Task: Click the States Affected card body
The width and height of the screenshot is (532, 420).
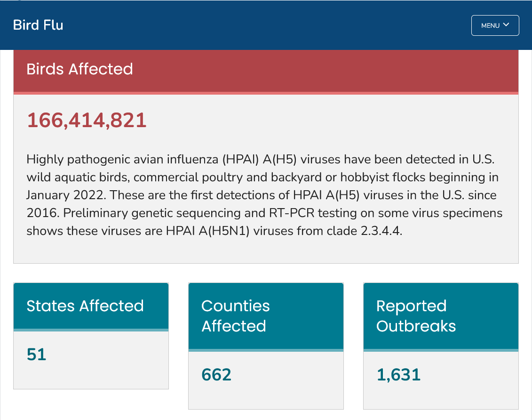Action: click(x=91, y=360)
